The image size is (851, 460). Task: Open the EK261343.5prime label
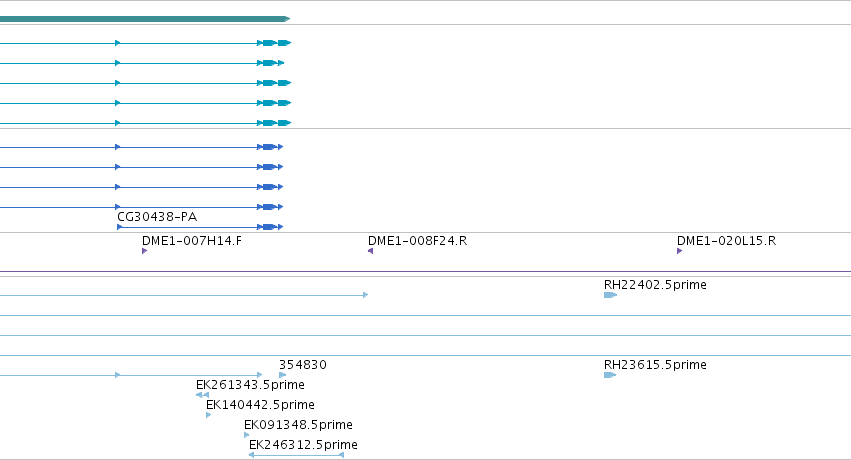pos(250,385)
